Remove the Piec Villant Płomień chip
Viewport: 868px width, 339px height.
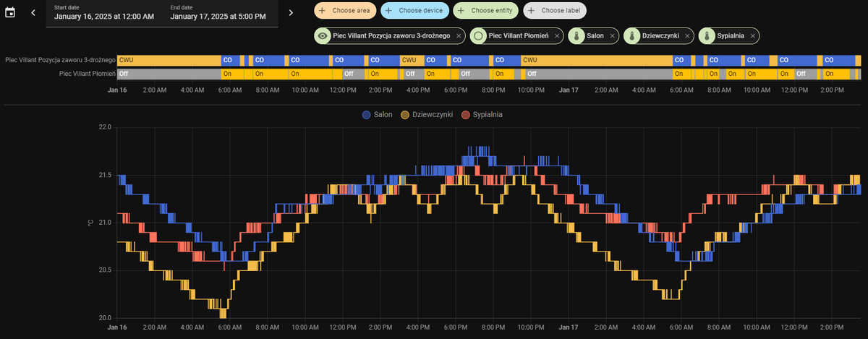point(558,35)
